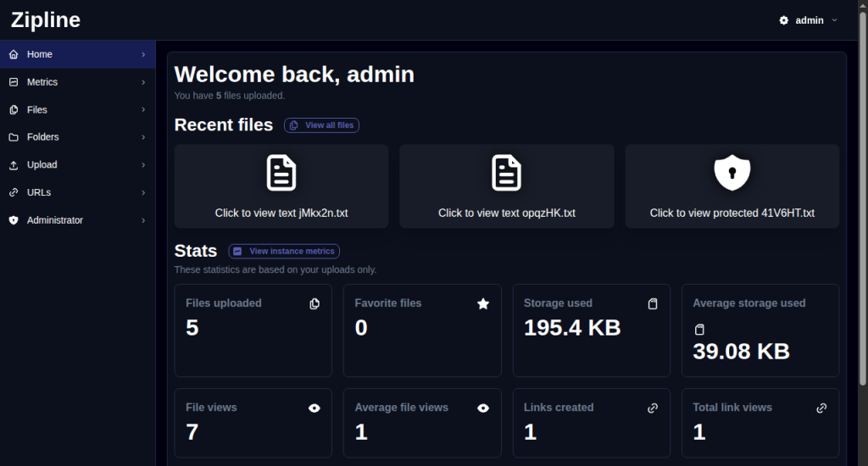Open Folders from the sidebar
The height and width of the screenshot is (466, 868).
pyautogui.click(x=77, y=137)
